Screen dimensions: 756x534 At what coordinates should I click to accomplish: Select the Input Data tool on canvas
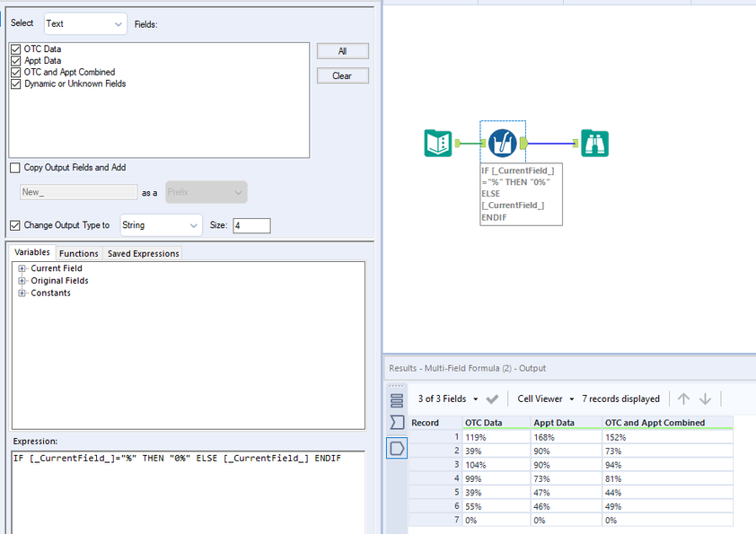tap(438, 143)
